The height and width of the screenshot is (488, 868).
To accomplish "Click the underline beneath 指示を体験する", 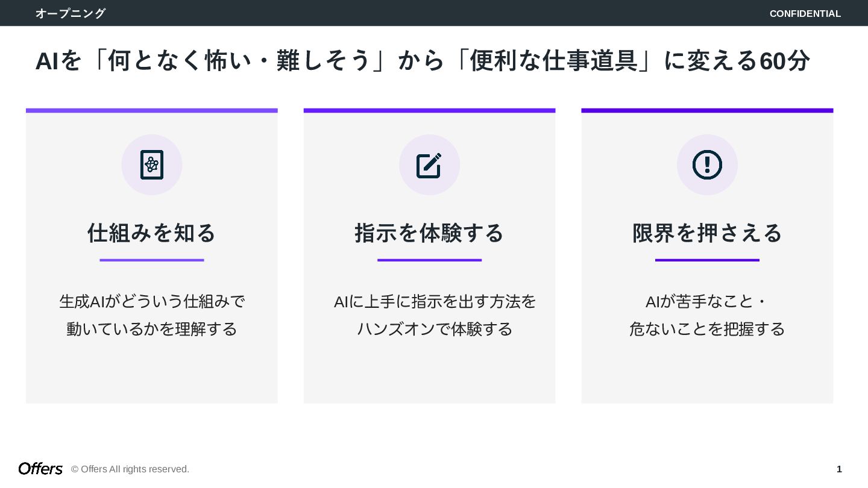I will 429,260.
